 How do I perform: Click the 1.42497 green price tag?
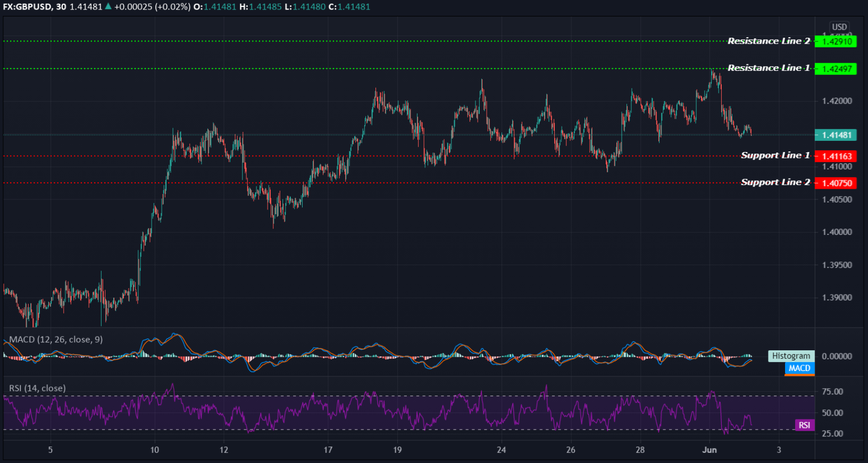836,69
